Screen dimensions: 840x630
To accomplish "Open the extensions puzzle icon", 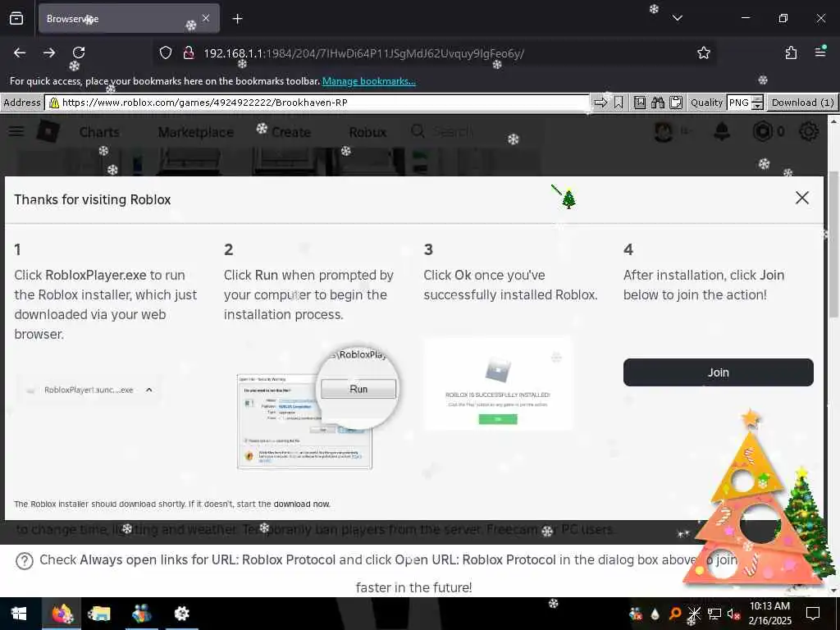I will (x=791, y=52).
